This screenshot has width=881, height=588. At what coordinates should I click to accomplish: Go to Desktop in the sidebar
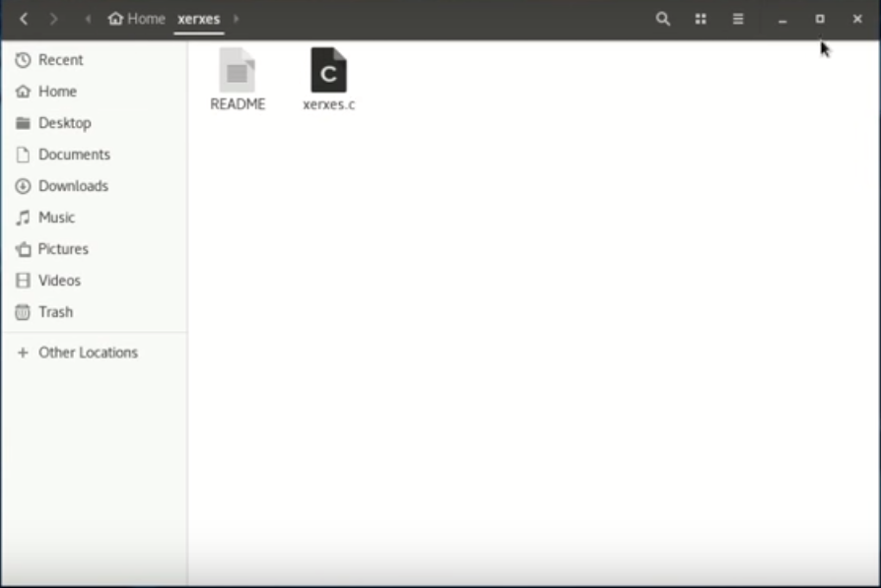pyautogui.click(x=64, y=123)
